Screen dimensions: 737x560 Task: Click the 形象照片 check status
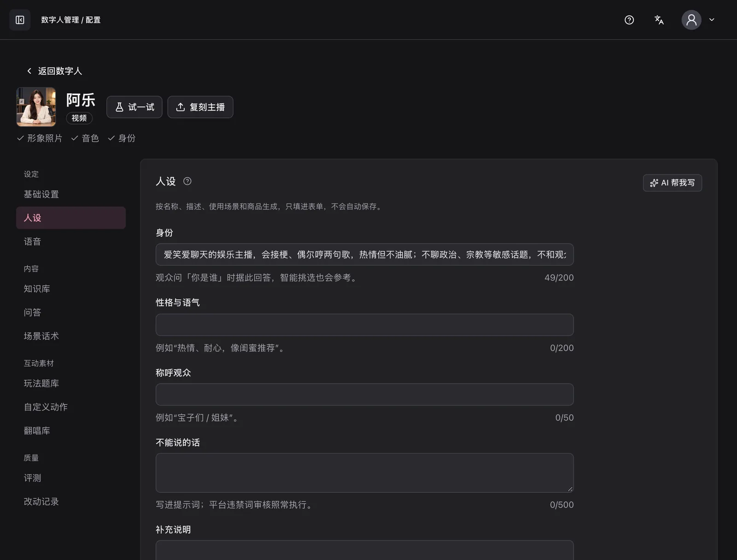pyautogui.click(x=40, y=138)
